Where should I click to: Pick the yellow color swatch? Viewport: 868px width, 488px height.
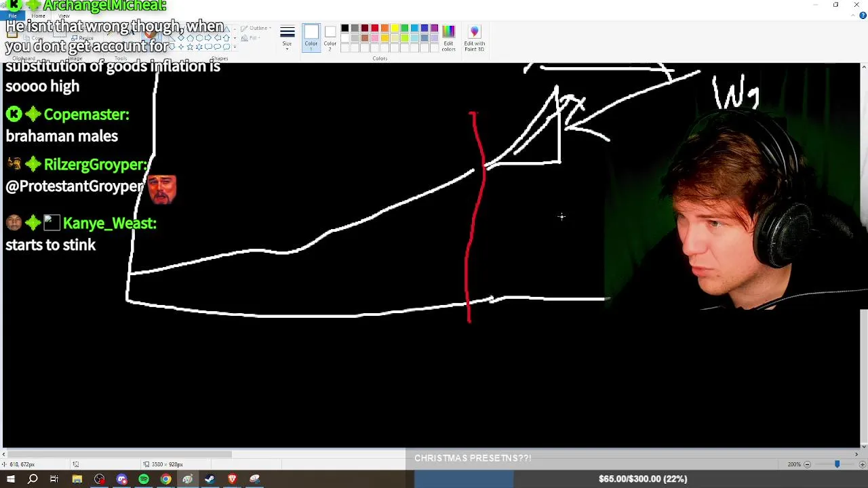(x=395, y=28)
